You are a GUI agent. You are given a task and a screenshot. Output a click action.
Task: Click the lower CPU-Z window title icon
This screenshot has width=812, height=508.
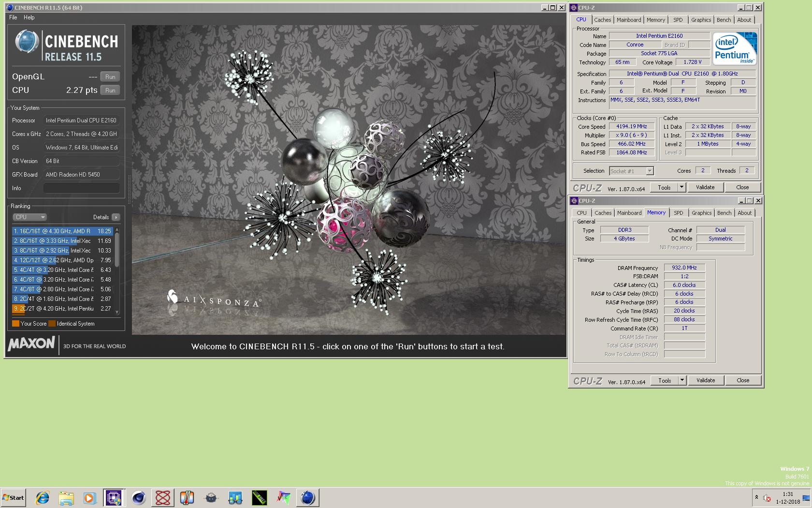pyautogui.click(x=574, y=201)
